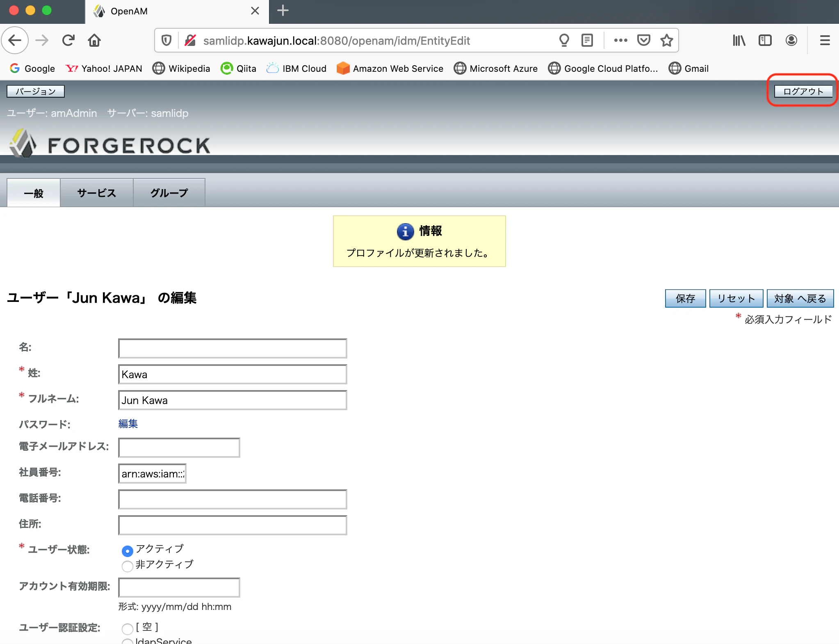This screenshot has height=644, width=839.
Task: Click the フルネーム field with Jun Kawa
Action: (x=233, y=400)
